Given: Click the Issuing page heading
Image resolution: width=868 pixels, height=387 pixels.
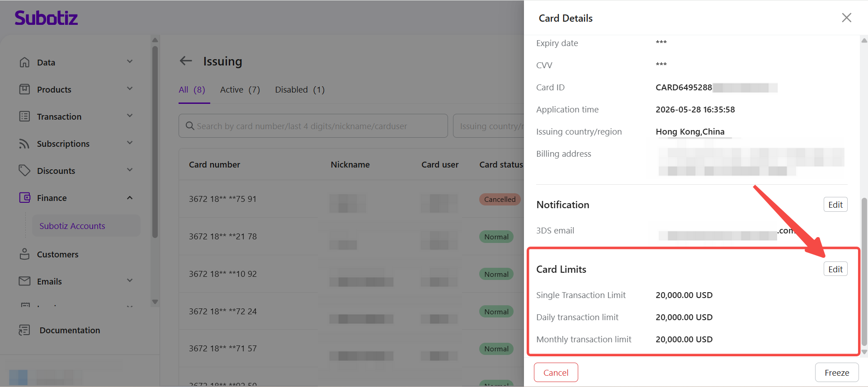Looking at the screenshot, I should 222,61.
